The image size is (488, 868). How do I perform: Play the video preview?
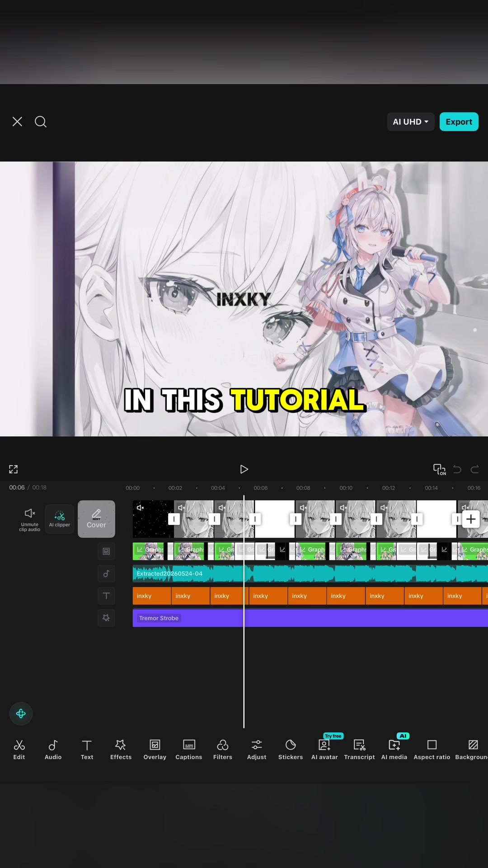click(x=244, y=469)
